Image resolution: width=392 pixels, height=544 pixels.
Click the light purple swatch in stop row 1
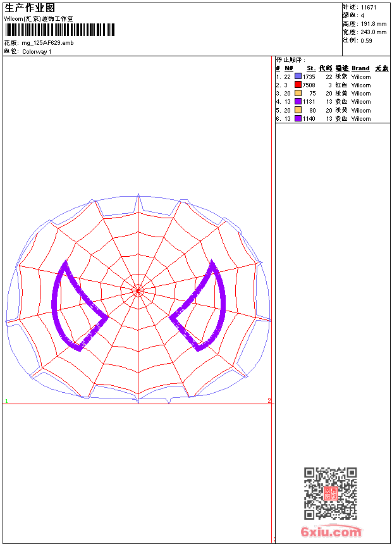pos(298,76)
